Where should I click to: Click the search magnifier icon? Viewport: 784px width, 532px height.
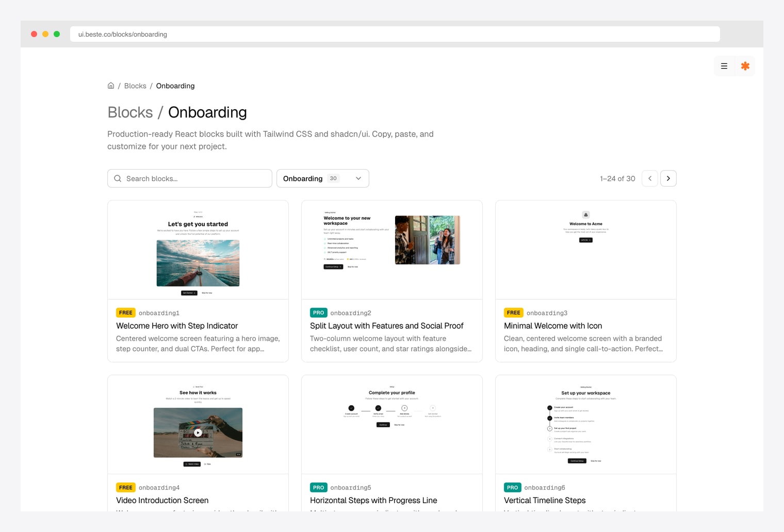click(118, 178)
